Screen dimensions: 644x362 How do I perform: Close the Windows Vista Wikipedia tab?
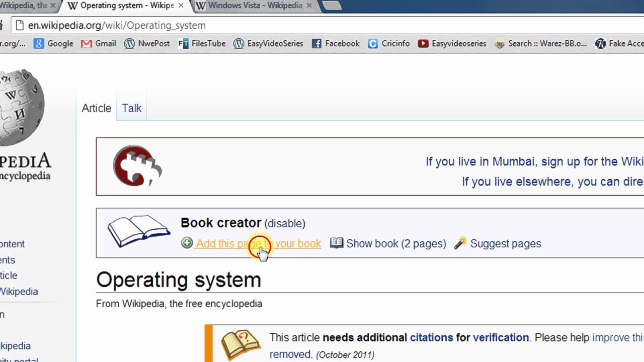point(309,6)
